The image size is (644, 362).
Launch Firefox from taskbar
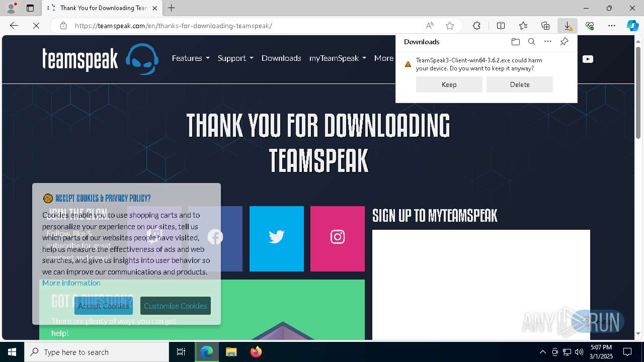coord(256,352)
